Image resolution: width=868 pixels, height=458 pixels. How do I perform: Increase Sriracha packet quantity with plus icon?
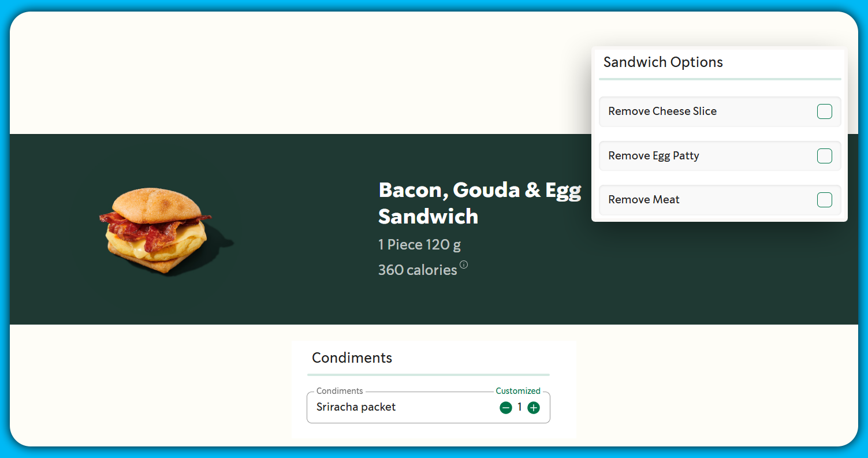tap(534, 408)
